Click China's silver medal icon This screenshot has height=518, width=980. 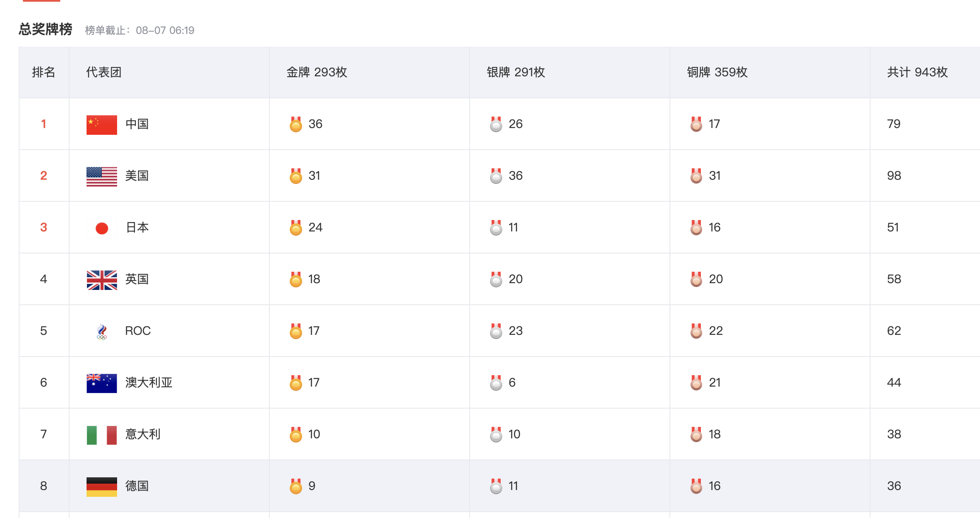click(x=496, y=124)
